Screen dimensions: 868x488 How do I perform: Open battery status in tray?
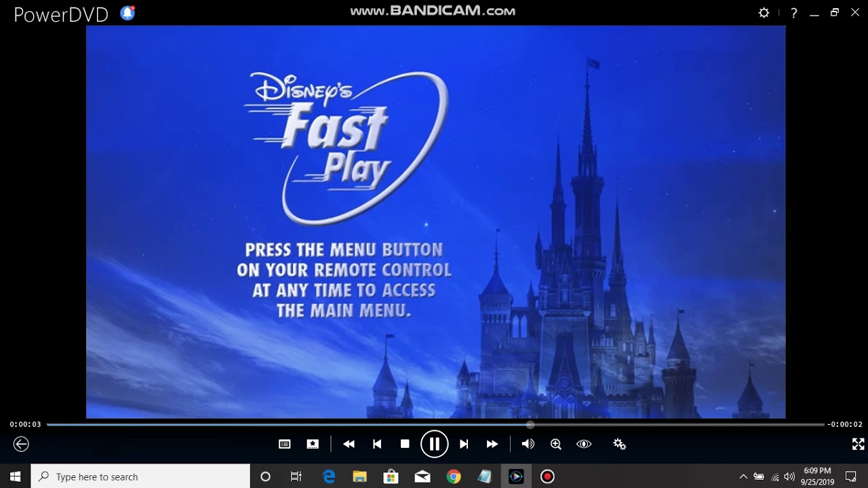click(759, 476)
